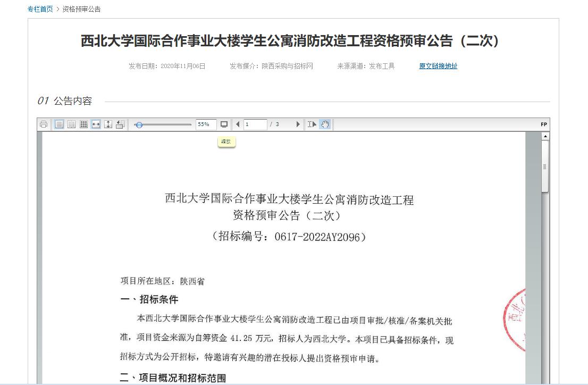The width and height of the screenshot is (588, 385).
Task: Show pages as thumbnail grid
Action: [83, 124]
